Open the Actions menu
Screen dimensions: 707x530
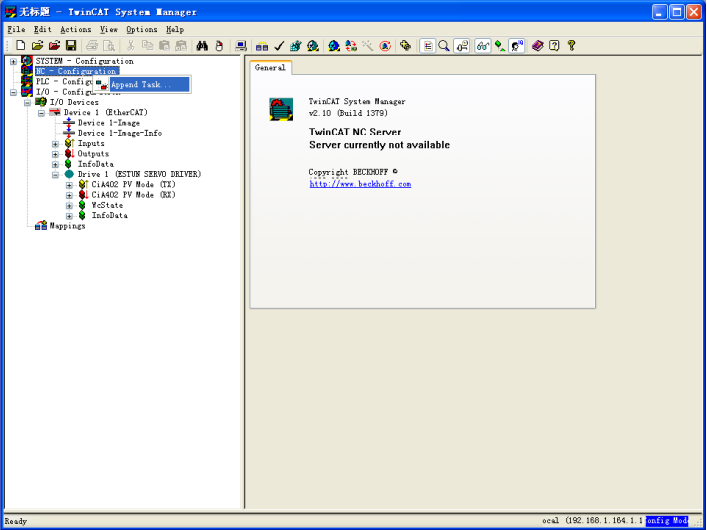coord(76,29)
